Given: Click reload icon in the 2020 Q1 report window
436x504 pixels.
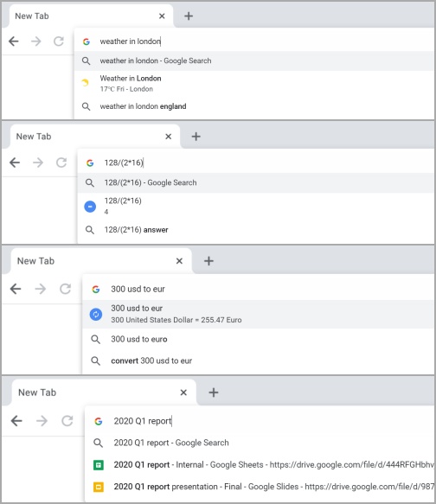Looking at the screenshot, I should 67,420.
